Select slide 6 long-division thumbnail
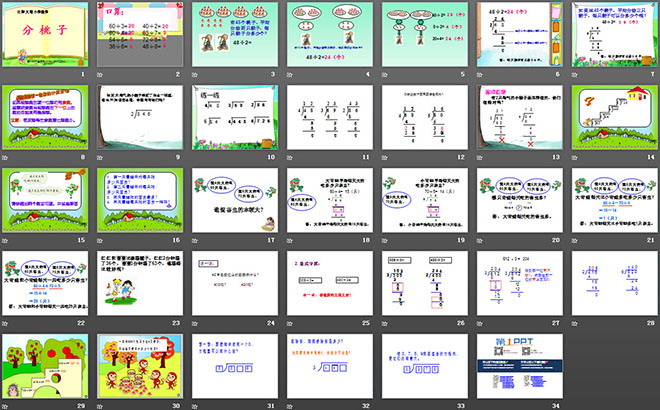The image size is (660, 410). coord(519,34)
